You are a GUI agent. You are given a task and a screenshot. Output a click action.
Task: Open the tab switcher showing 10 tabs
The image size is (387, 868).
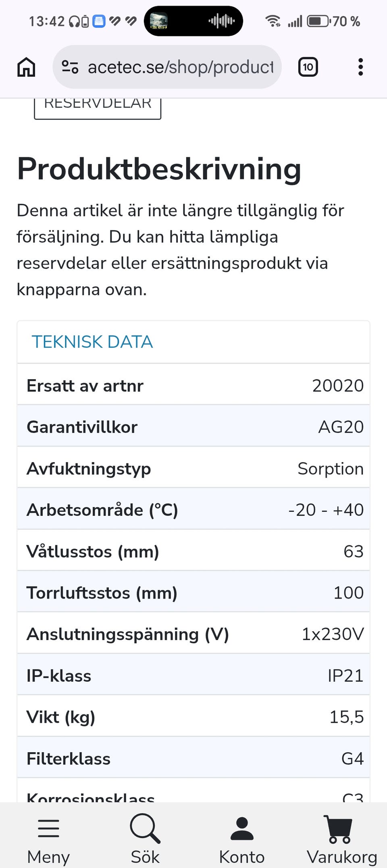[x=308, y=67]
